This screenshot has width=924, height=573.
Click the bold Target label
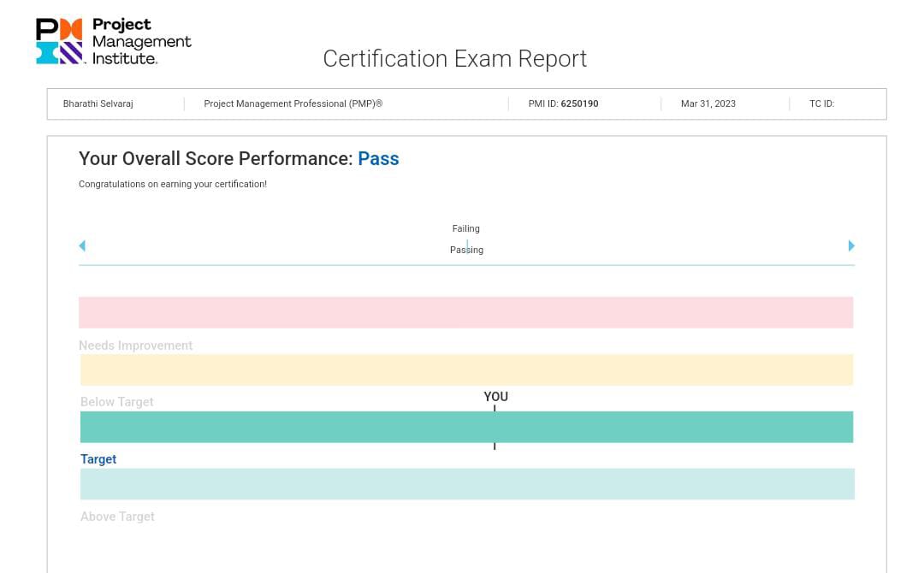(x=98, y=458)
